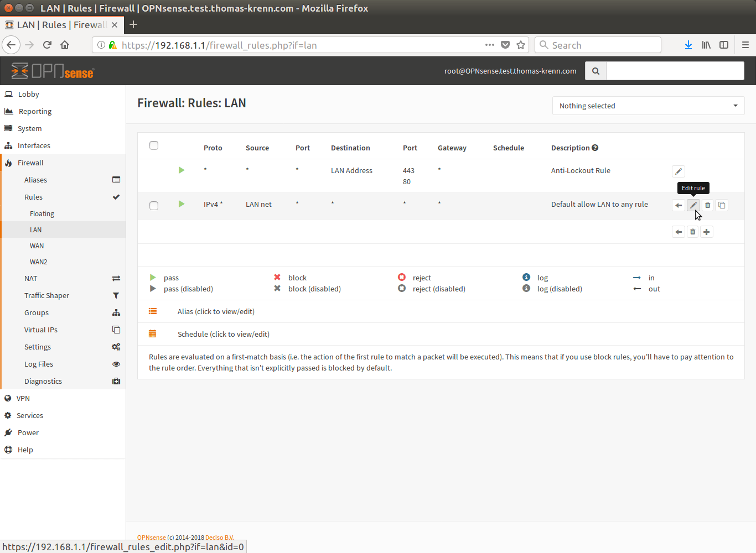Collapse the Firewall sidebar section
The width and height of the screenshot is (756, 553).
pos(30,163)
